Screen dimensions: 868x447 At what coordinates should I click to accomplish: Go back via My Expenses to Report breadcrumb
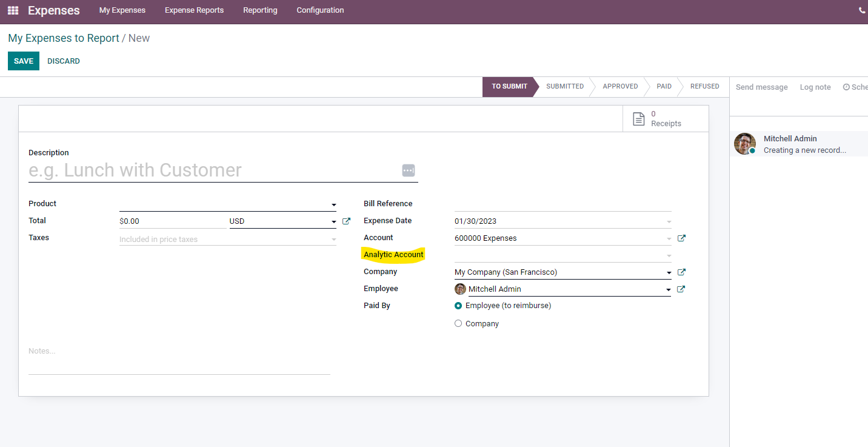63,38
